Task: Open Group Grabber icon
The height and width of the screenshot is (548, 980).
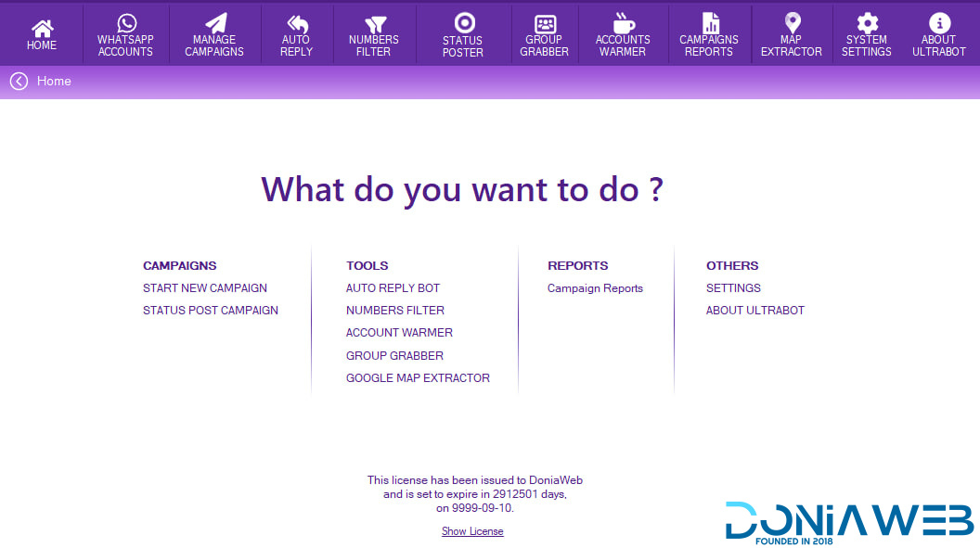Action: pos(545,24)
